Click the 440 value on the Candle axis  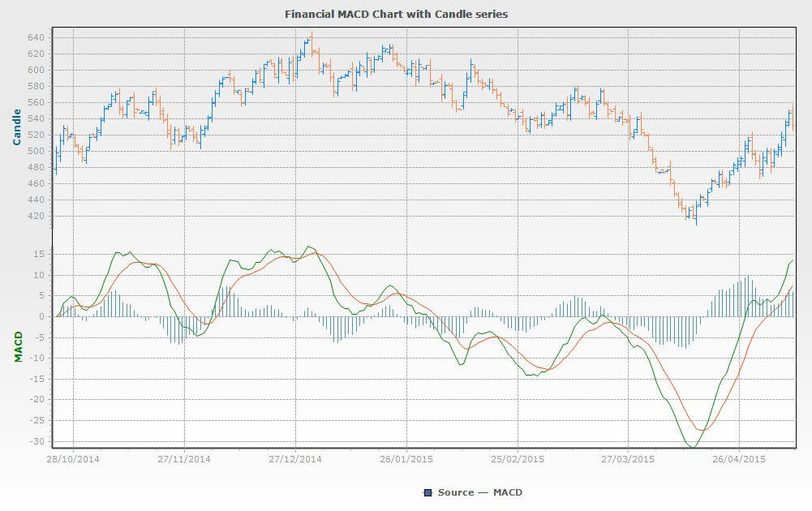click(36, 200)
